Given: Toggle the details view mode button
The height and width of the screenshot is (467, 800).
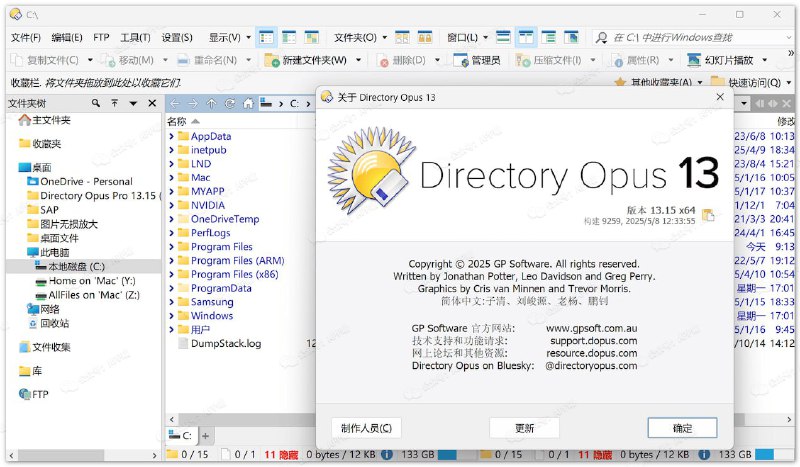Looking at the screenshot, I should point(267,37).
